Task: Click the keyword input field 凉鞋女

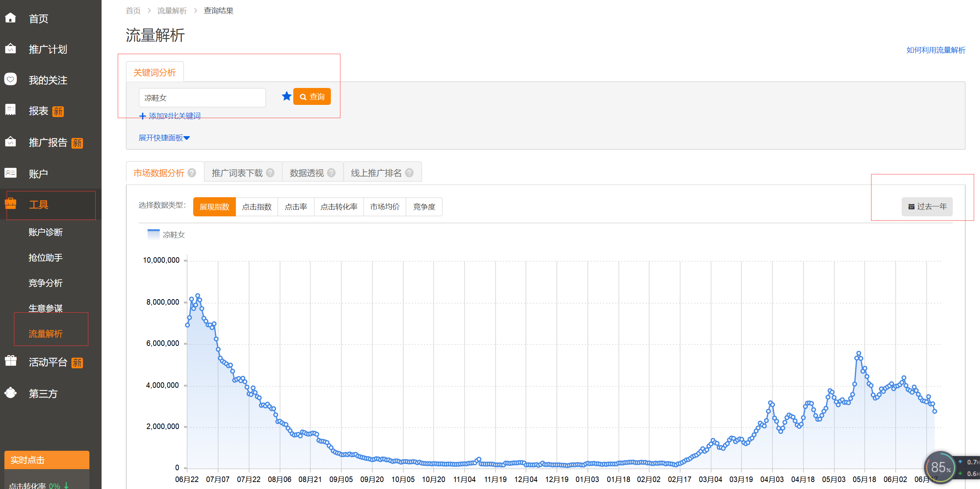Action: [202, 98]
